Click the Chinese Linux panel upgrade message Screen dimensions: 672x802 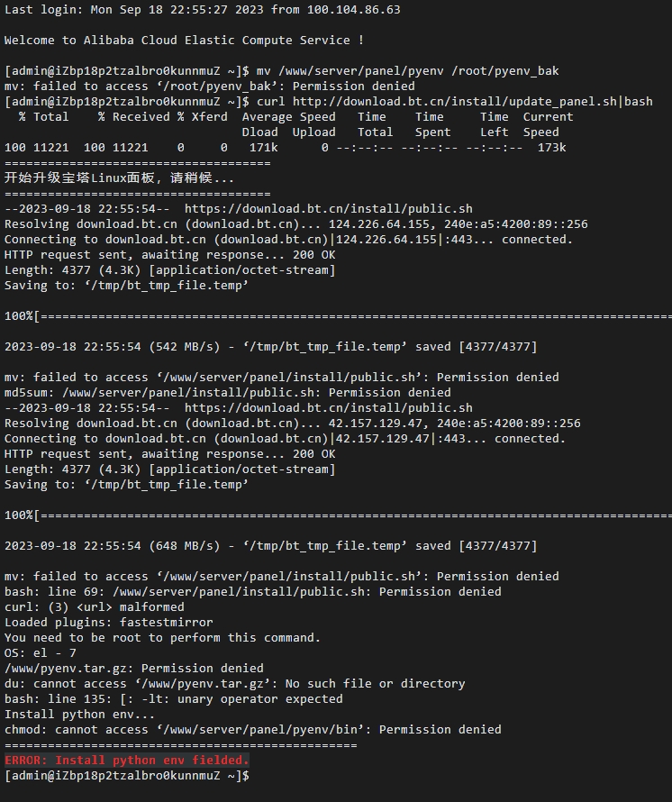pyautogui.click(x=119, y=178)
